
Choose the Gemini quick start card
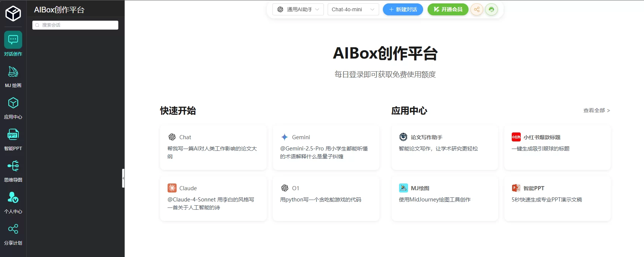click(x=326, y=147)
